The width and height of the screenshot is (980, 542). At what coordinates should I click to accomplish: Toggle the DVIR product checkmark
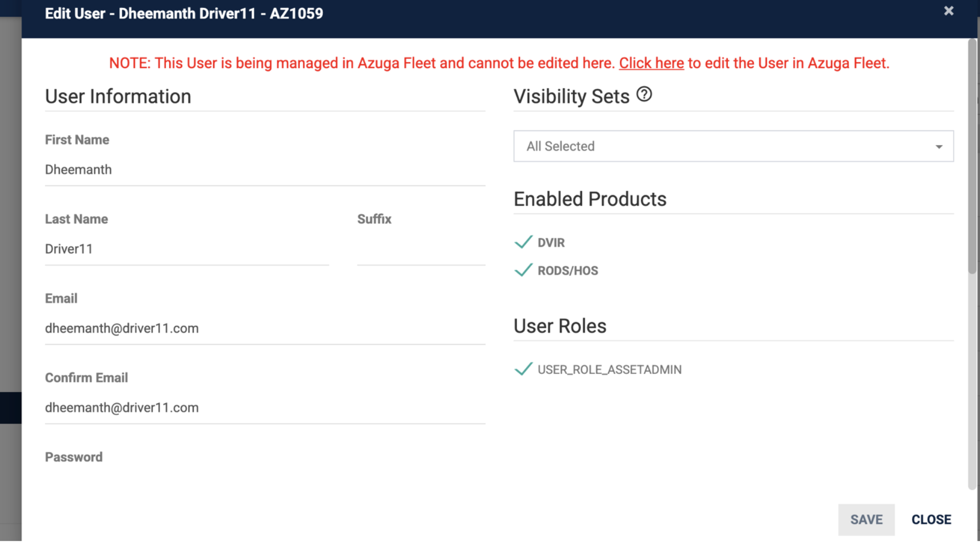[523, 242]
